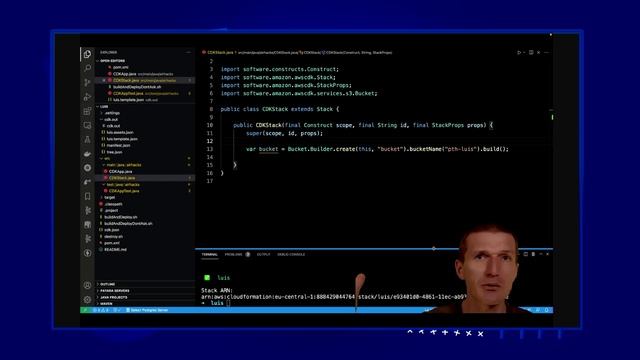
Task: Click line number 12 in the gutter
Action: pos(210,141)
